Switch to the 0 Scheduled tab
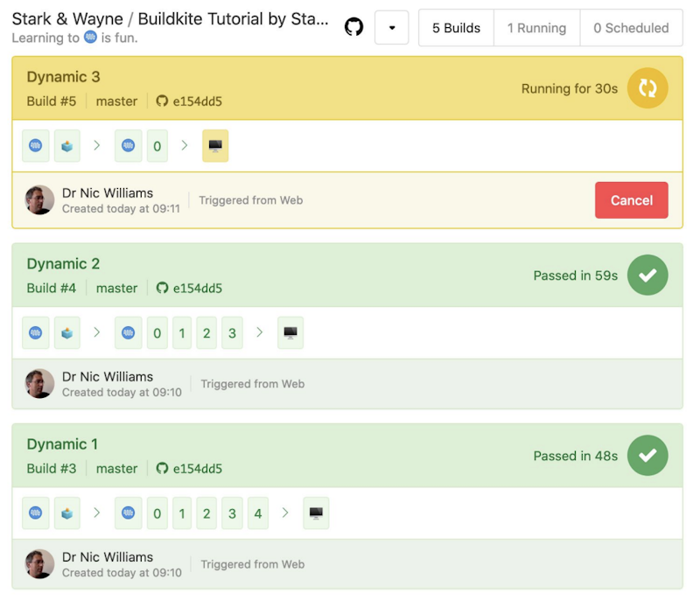Viewport: 700px width, 600px height. [x=631, y=28]
